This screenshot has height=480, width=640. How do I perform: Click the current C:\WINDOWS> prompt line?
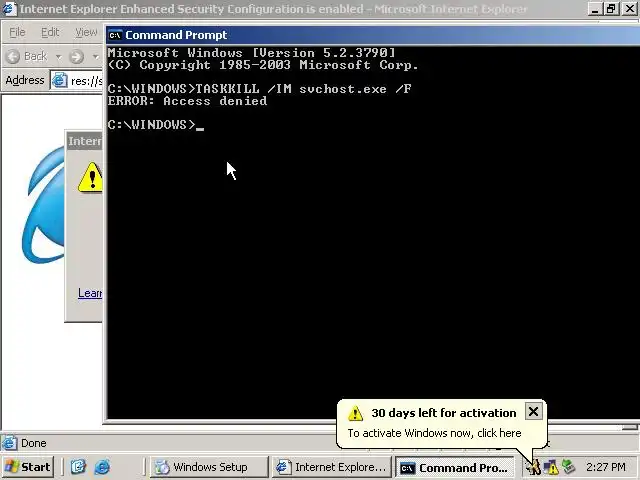(x=156, y=125)
